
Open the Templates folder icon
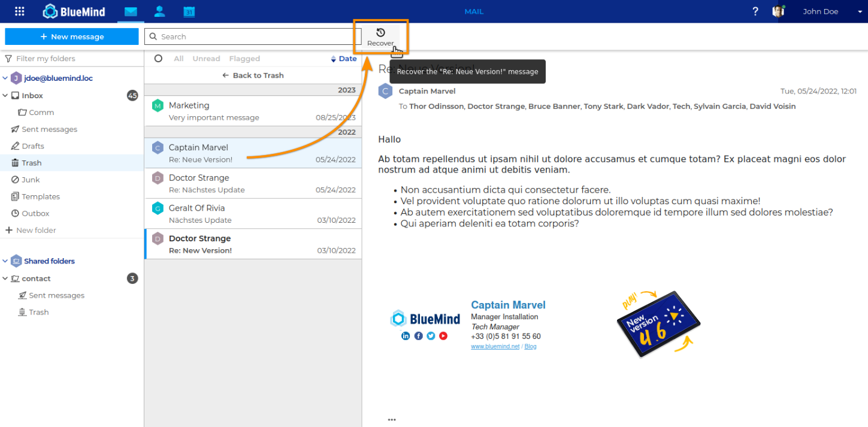click(16, 196)
